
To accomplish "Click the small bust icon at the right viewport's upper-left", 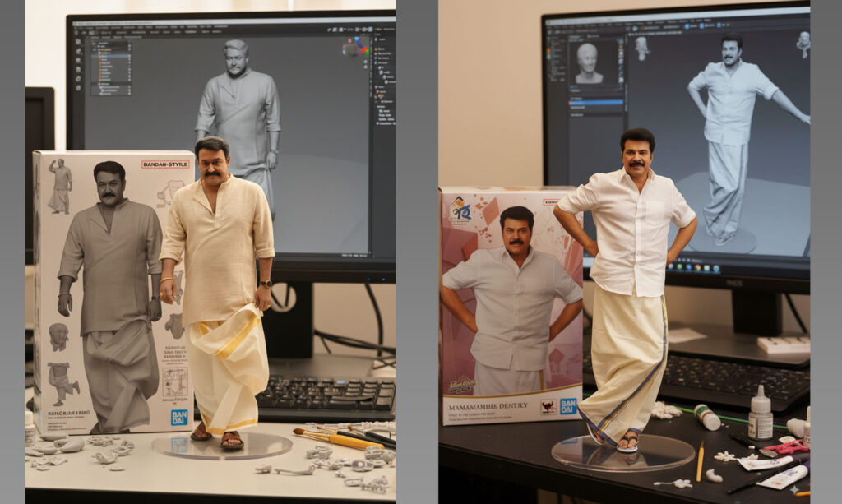I will coord(641,48).
